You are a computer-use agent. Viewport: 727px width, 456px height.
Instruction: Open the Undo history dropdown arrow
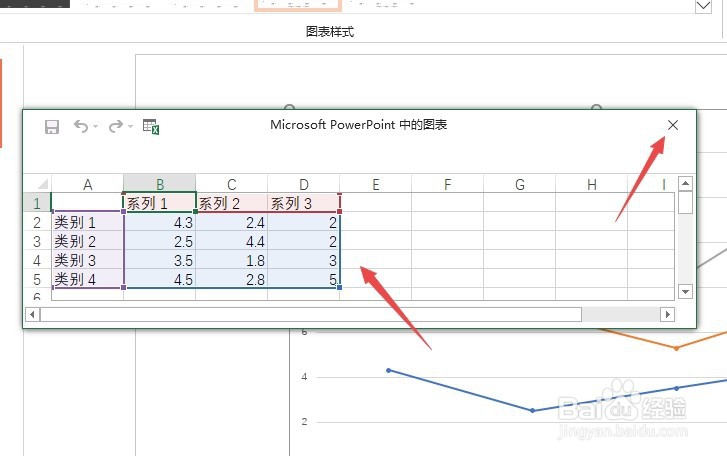click(x=95, y=126)
